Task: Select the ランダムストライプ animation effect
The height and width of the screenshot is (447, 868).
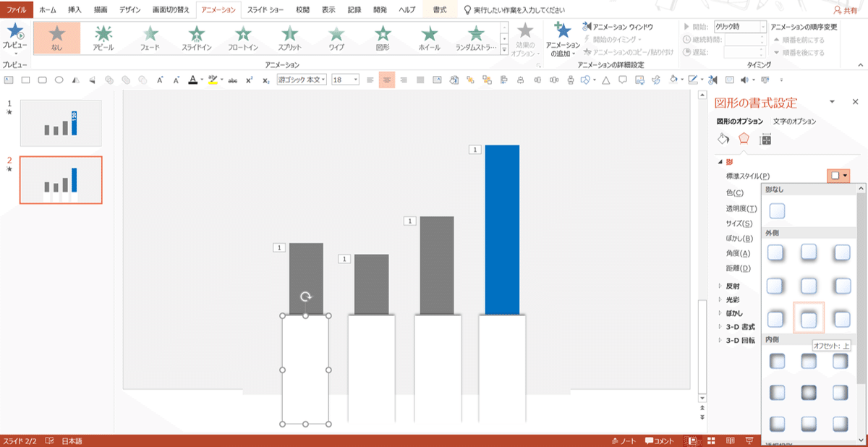Action: tap(476, 38)
